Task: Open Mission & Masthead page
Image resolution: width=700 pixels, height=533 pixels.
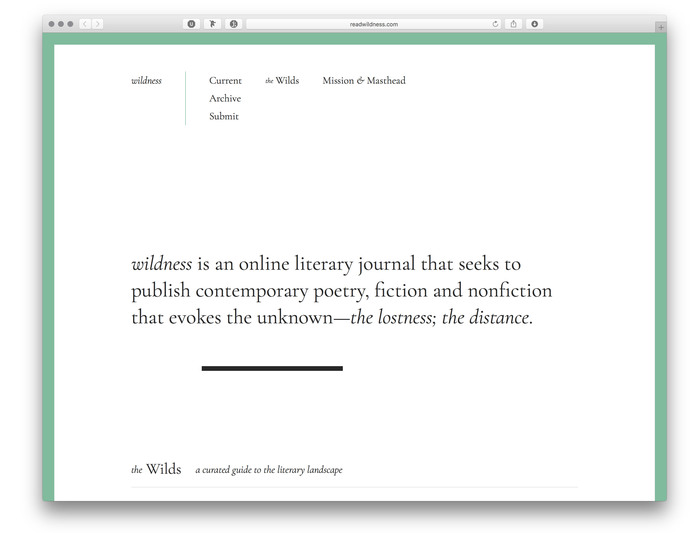Action: click(x=364, y=81)
